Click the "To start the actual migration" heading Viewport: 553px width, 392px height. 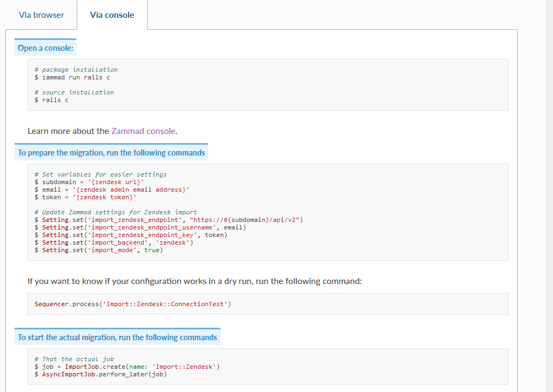117,337
